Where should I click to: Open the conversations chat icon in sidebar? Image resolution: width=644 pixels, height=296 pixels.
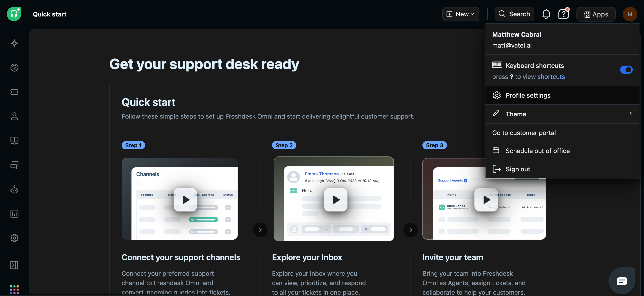14,165
